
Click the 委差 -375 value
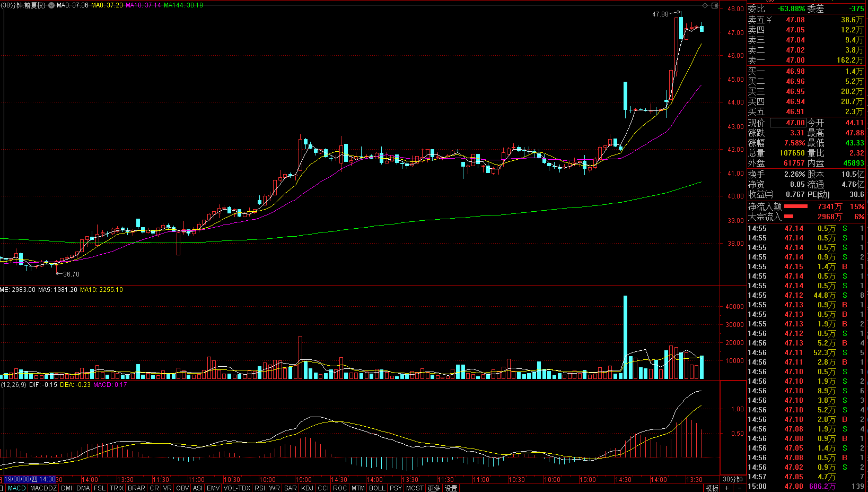[x=856, y=8]
